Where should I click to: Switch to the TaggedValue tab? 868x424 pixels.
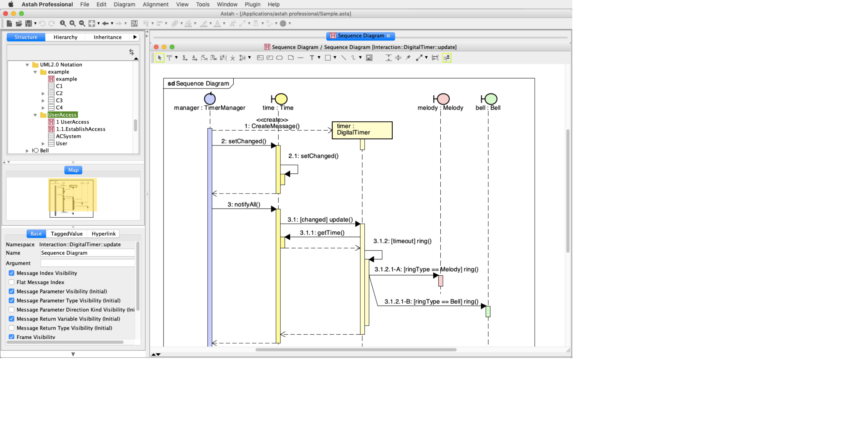point(66,234)
